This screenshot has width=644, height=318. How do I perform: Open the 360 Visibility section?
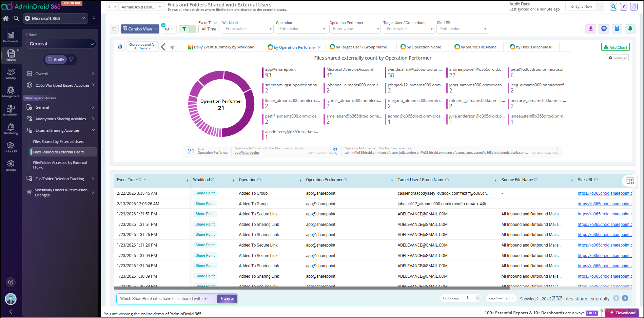[11, 74]
